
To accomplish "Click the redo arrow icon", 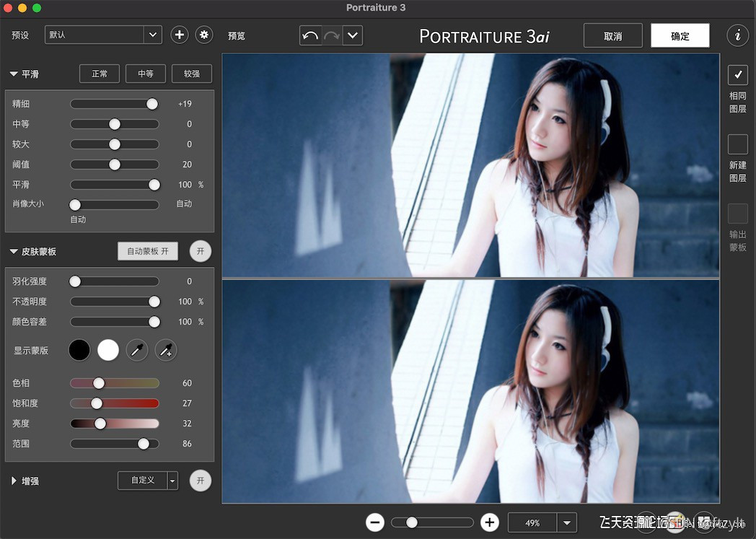I will (x=333, y=35).
